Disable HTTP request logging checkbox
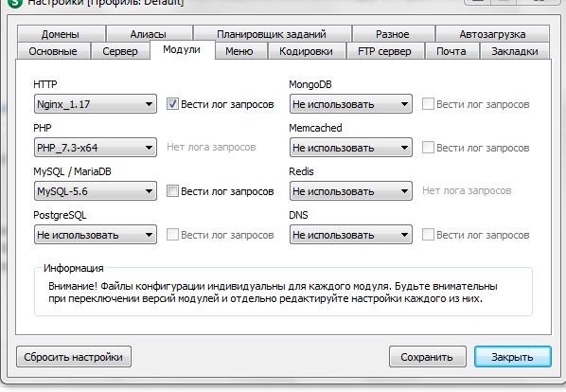566x392 pixels. pyautogui.click(x=172, y=104)
